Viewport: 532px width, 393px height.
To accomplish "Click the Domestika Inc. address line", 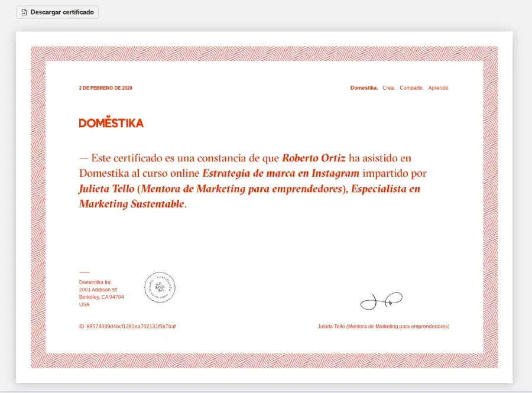I will 96,282.
